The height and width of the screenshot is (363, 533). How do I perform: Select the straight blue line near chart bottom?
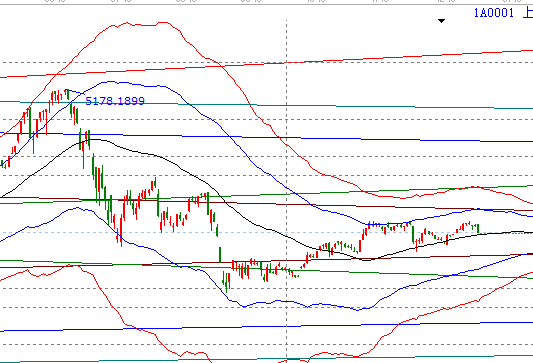coord(266,326)
